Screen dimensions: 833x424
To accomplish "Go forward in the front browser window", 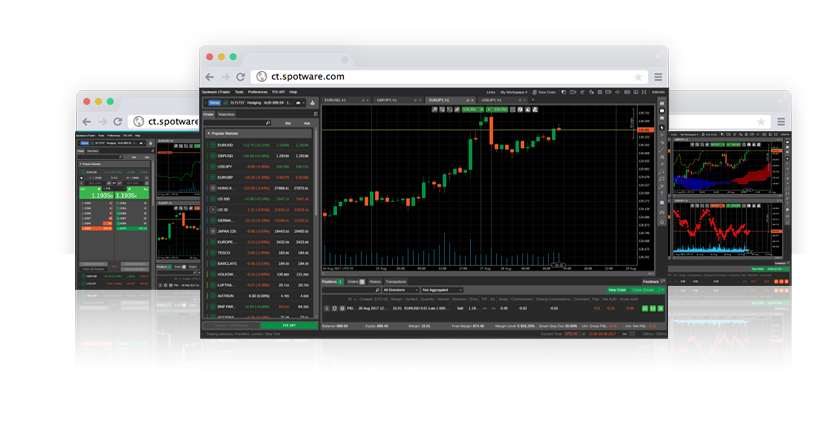I will coord(225,77).
